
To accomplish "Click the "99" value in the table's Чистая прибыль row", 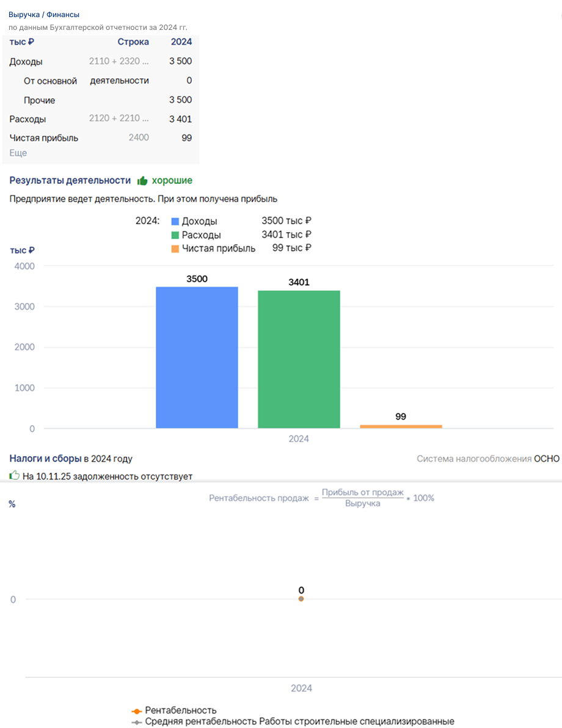I will [187, 138].
